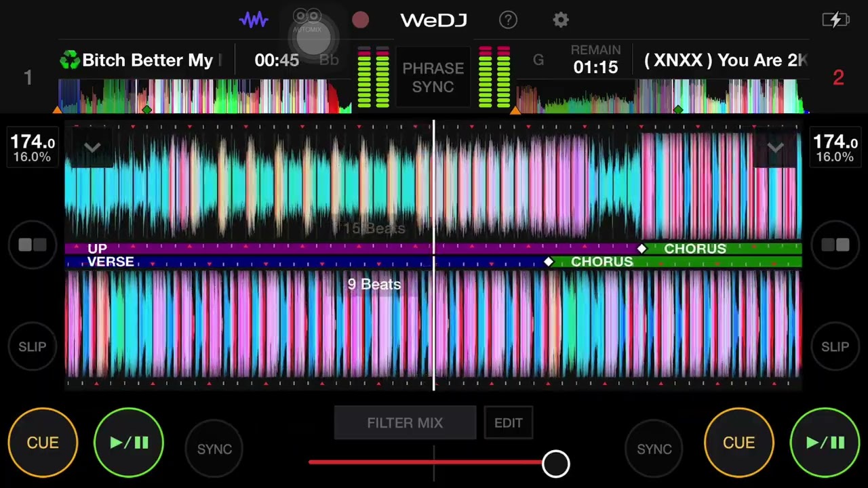Open the help question mark icon
Viewport: 868px width, 488px height.
point(508,20)
